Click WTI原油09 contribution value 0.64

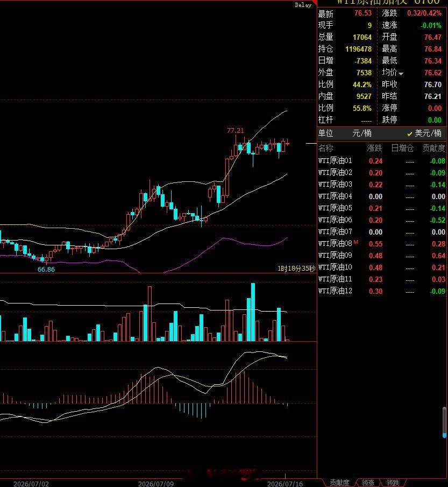pos(438,256)
